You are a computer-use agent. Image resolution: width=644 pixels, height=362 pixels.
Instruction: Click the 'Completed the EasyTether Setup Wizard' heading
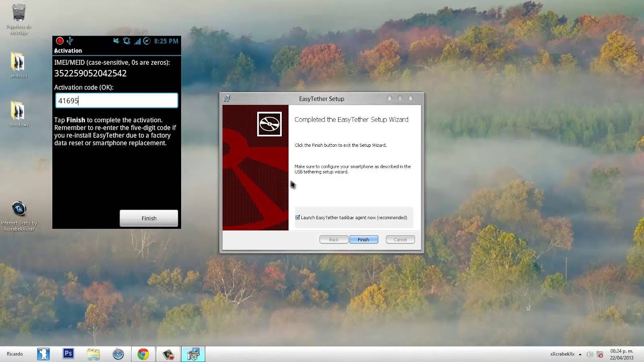pyautogui.click(x=351, y=120)
